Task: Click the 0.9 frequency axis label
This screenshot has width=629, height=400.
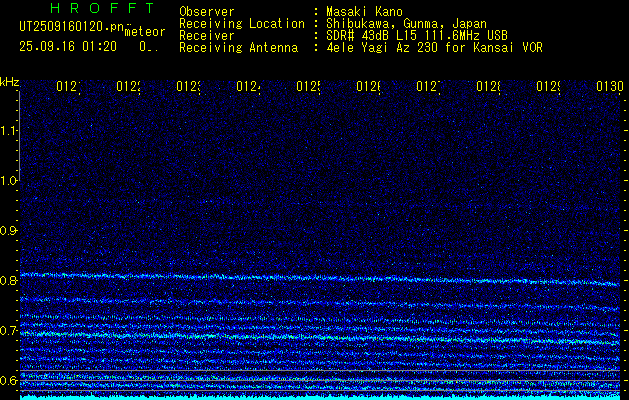Action: click(x=8, y=231)
